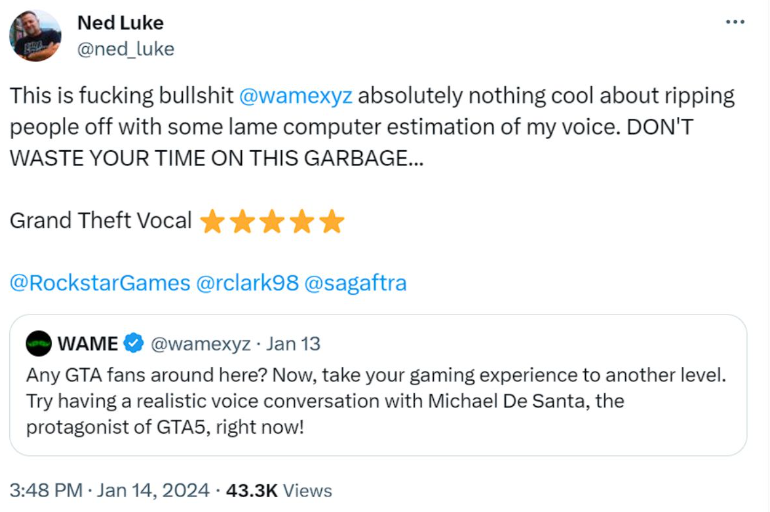Screen dimensions: 770x512
Task: View the 43.3K Views count
Action: (281, 490)
